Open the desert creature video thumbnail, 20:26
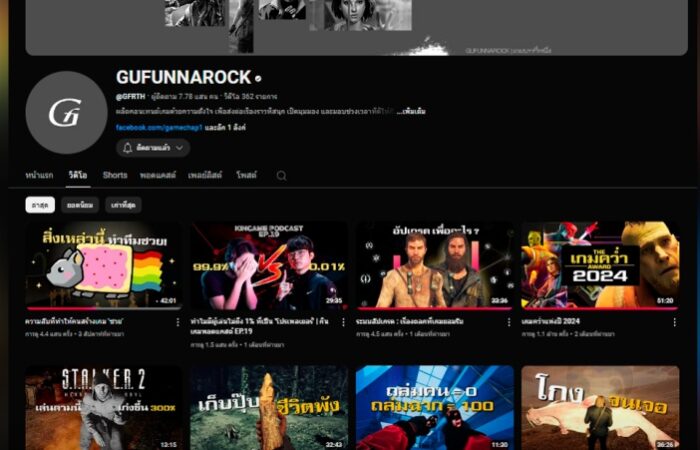 pos(600,408)
